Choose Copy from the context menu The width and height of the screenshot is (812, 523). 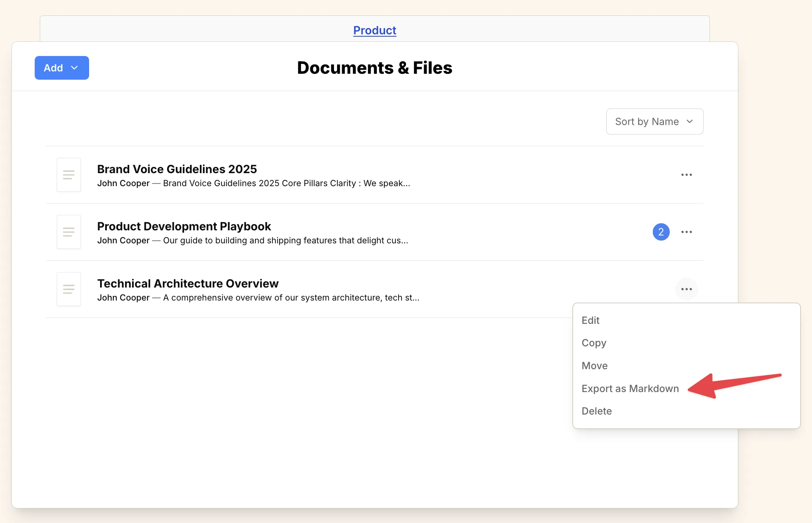(594, 343)
